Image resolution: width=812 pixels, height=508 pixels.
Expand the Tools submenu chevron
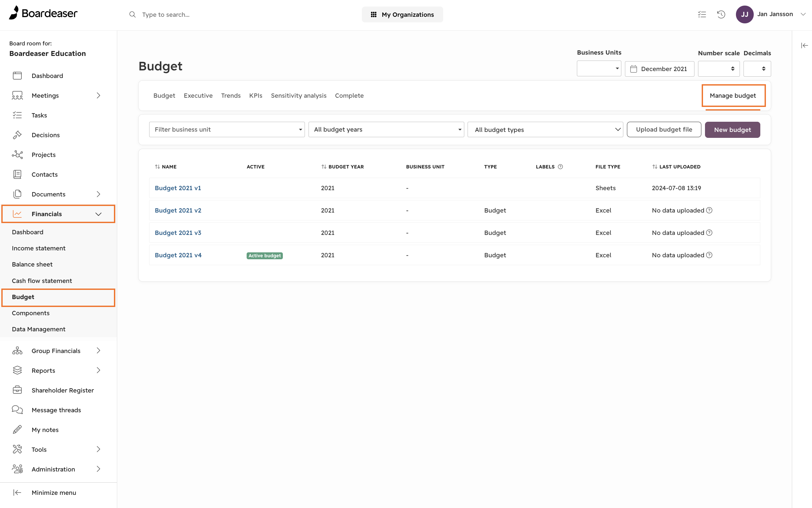[98, 449]
